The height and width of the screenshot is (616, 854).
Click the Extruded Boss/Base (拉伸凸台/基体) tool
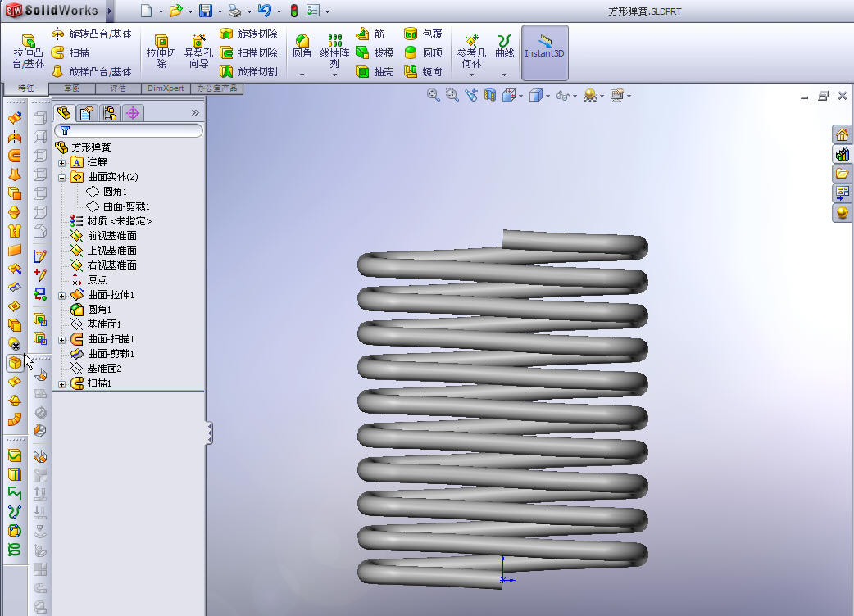point(29,52)
